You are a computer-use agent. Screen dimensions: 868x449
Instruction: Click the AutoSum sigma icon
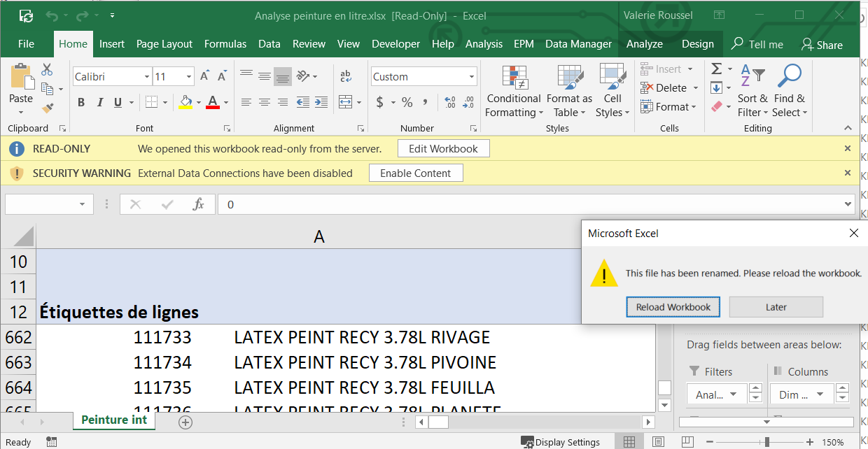(717, 69)
